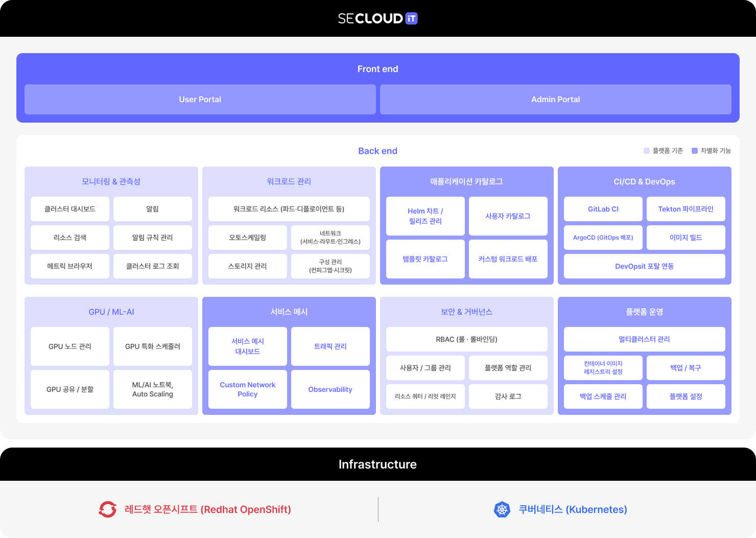The image size is (756, 538).
Task: Open 서비스 메시 대시보드 card
Action: (x=248, y=346)
